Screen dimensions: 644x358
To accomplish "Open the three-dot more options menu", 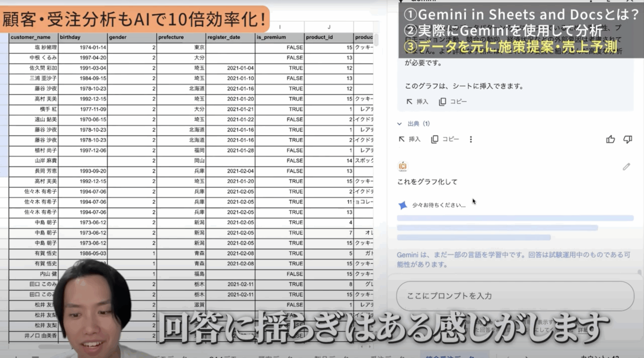I will [x=471, y=139].
